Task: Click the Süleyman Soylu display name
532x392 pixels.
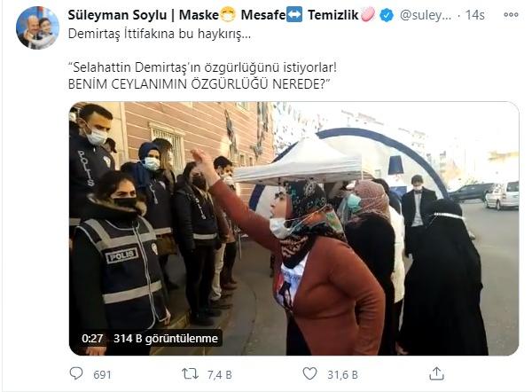Action: click(x=117, y=15)
